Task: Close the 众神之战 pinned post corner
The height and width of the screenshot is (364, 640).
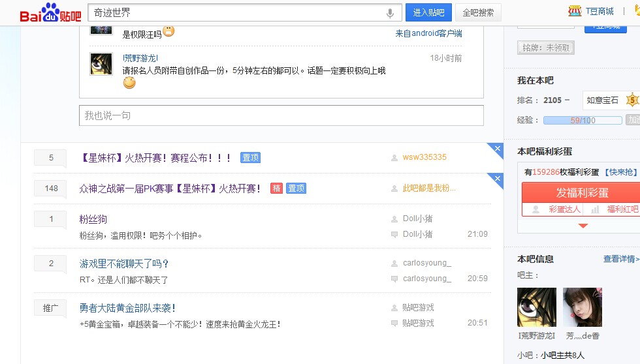Action: (497, 179)
